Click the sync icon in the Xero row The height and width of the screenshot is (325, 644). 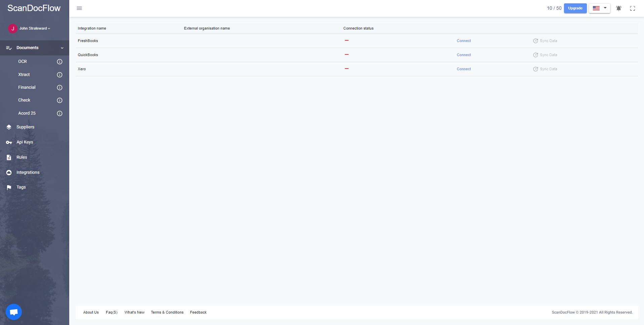[x=535, y=69]
